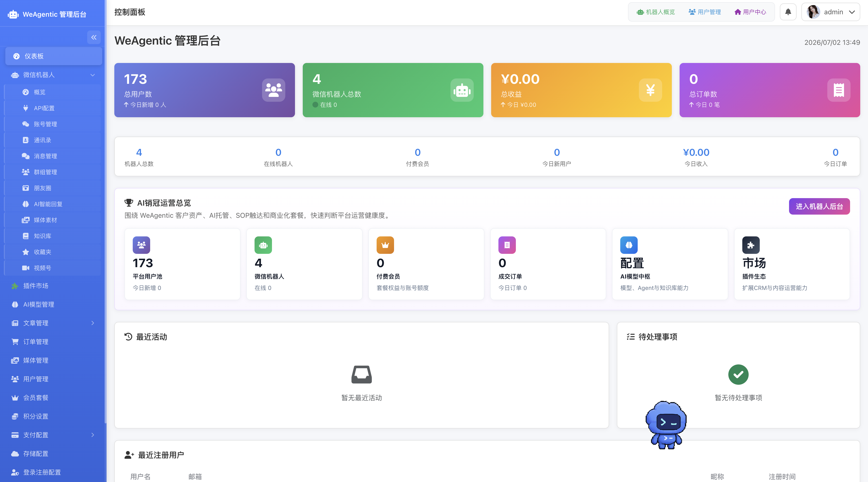Screen dimensions: 868x482
Task: Open the 平台用户池 overview card
Action: pos(182,264)
